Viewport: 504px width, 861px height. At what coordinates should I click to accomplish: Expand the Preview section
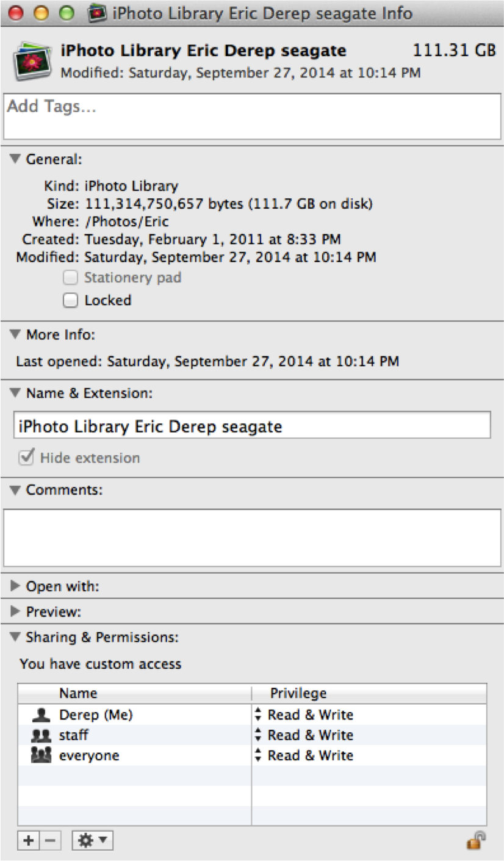point(16,611)
